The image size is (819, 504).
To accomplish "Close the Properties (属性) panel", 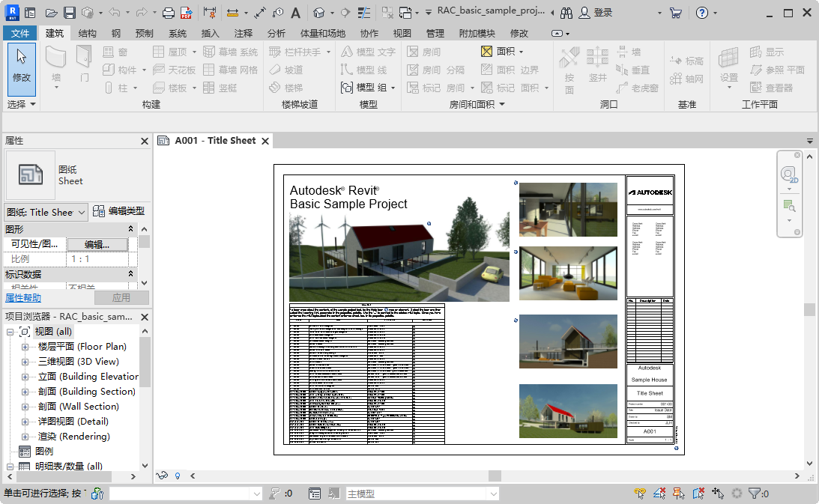I will [145, 141].
